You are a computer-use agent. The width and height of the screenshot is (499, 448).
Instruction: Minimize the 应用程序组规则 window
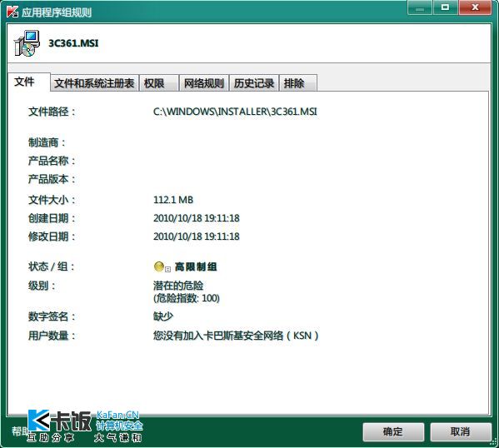point(419,7)
